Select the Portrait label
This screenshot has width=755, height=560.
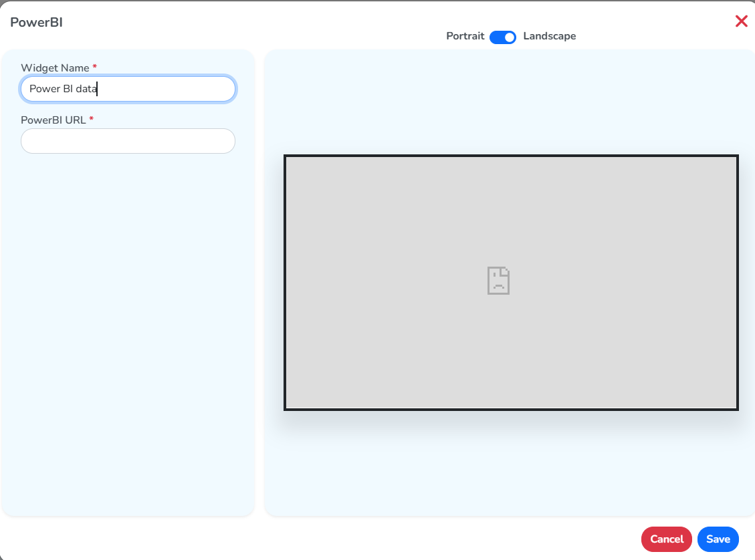[x=465, y=36]
